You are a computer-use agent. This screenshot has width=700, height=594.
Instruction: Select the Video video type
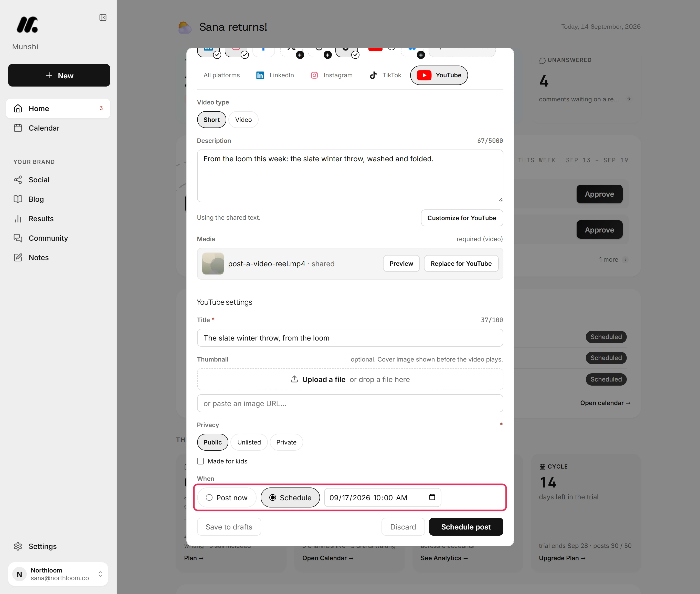point(243,120)
